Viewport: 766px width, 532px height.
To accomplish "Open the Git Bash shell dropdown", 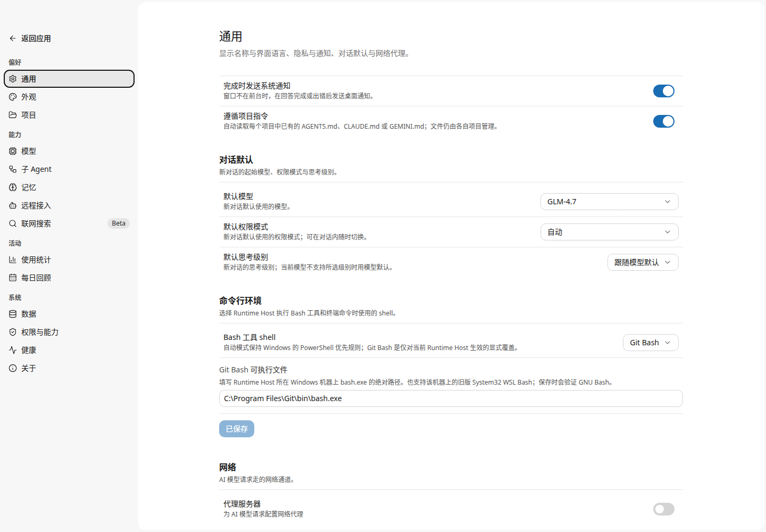I will pos(651,343).
